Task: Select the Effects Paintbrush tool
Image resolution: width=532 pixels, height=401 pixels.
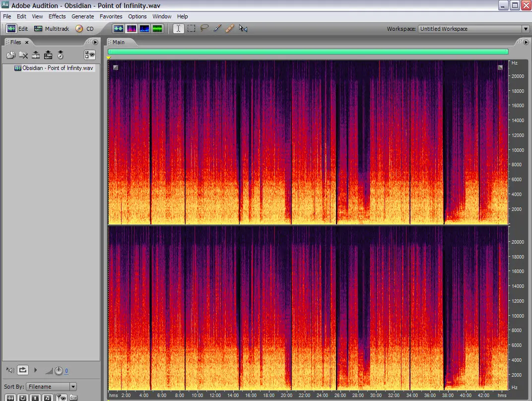Action: 217,29
